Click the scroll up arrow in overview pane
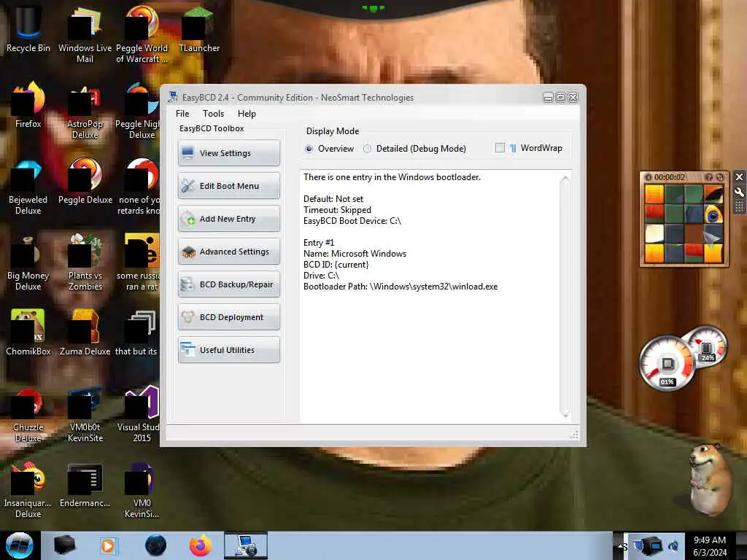This screenshot has width=747, height=560. pos(565,179)
